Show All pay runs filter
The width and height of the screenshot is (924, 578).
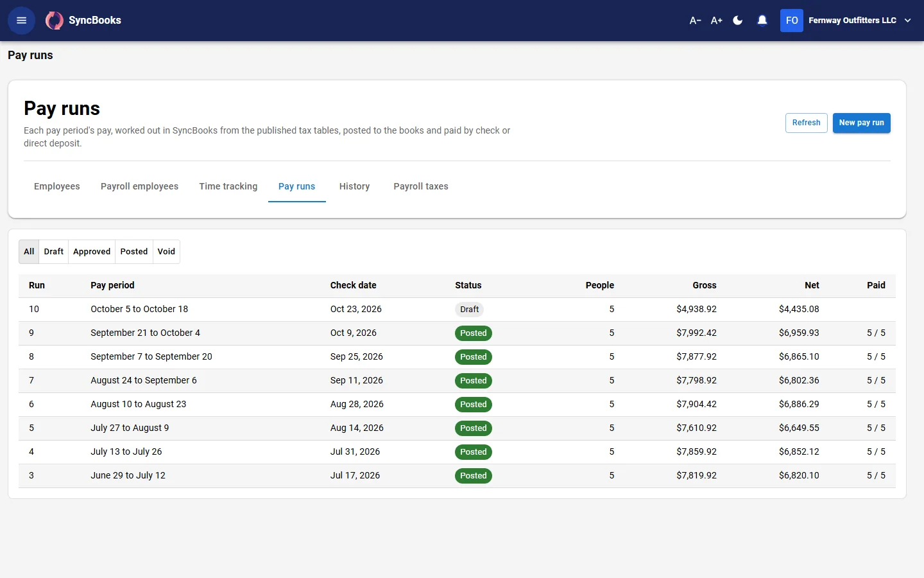(x=29, y=252)
